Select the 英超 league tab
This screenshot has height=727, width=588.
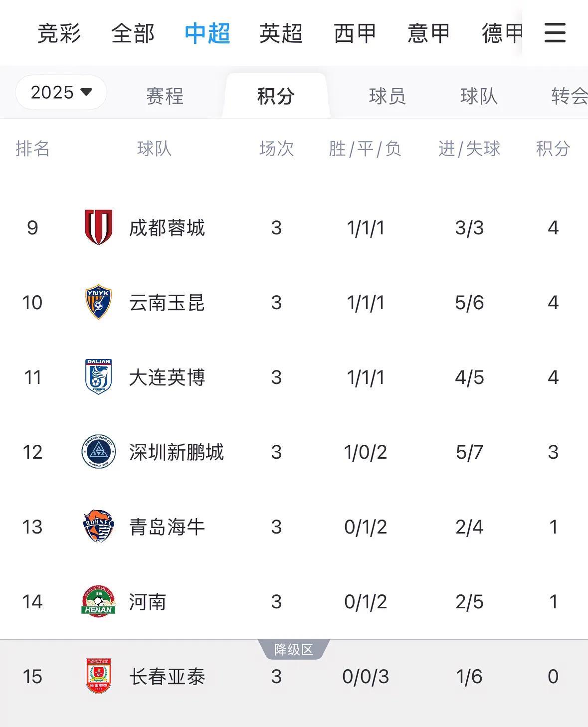(x=281, y=33)
